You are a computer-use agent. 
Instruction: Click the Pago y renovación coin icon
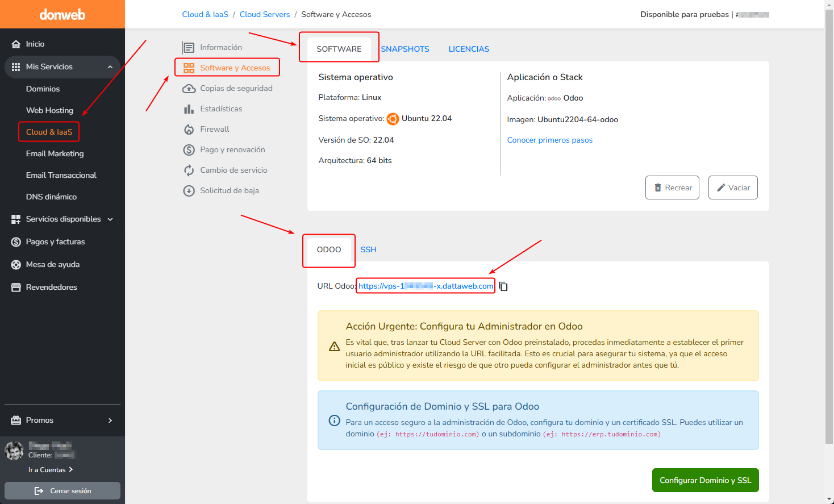pyautogui.click(x=189, y=150)
